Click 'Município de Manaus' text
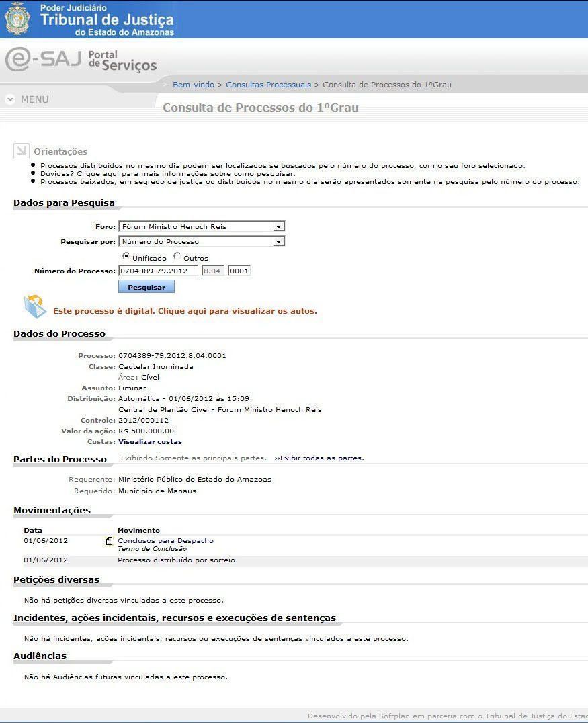588x723 pixels. [x=157, y=491]
